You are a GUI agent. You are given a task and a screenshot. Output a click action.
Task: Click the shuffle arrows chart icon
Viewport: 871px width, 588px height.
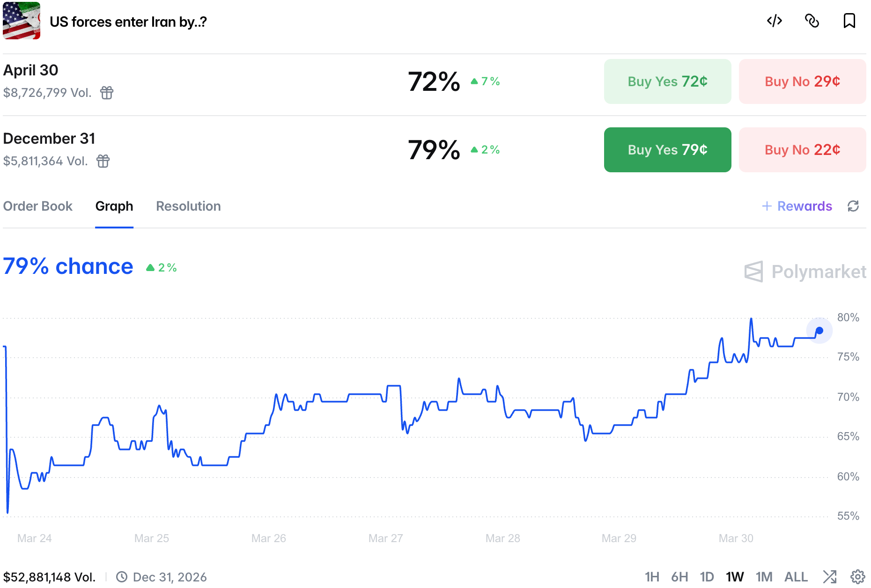(830, 577)
